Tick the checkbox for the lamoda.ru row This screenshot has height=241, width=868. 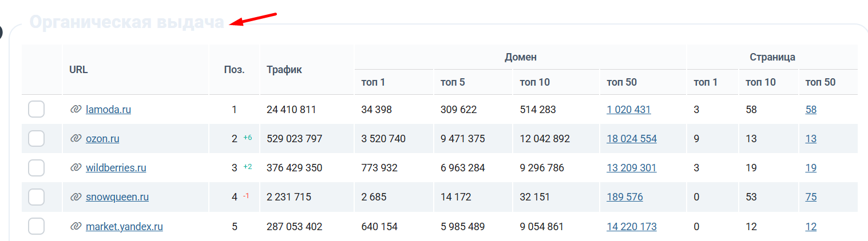[x=37, y=109]
